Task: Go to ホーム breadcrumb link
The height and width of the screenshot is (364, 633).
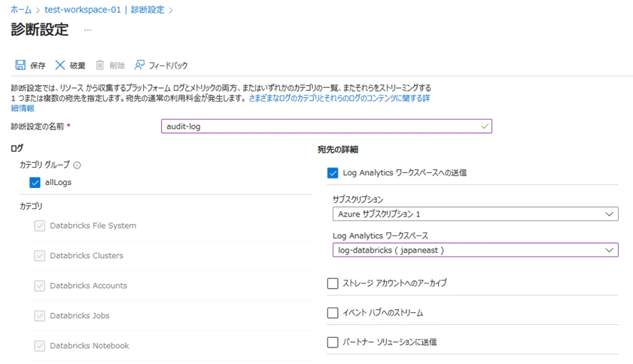Action: click(21, 10)
